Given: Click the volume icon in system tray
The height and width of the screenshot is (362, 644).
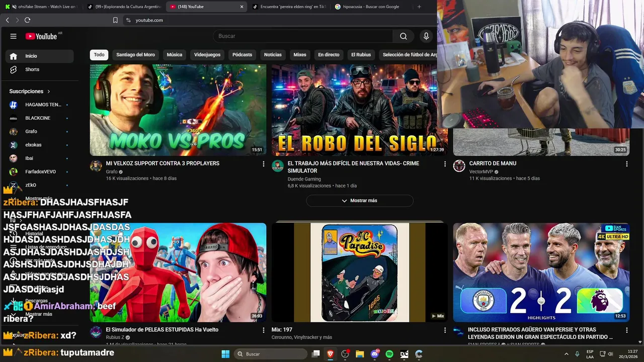Looking at the screenshot, I should (610, 354).
